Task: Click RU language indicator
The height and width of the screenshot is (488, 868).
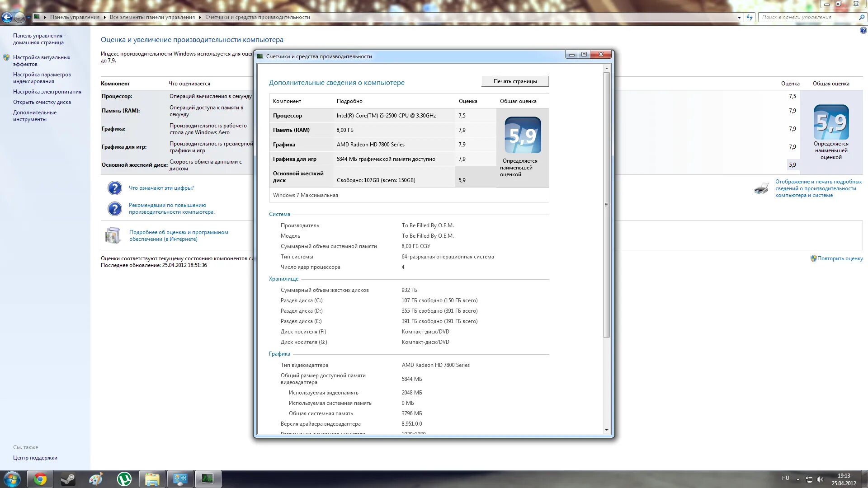Action: [786, 478]
